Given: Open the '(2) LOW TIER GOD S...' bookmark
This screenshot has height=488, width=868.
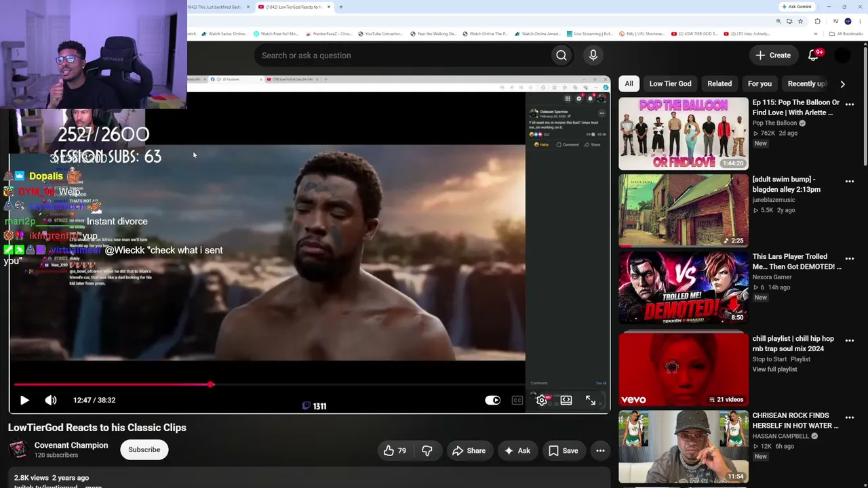Looking at the screenshot, I should (x=694, y=34).
